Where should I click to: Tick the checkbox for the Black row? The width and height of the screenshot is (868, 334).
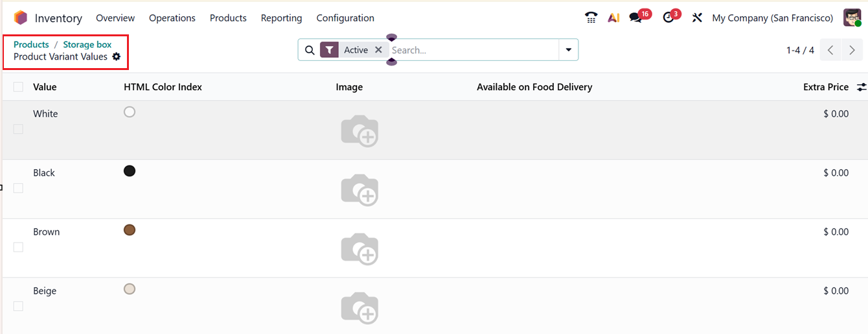click(x=18, y=188)
